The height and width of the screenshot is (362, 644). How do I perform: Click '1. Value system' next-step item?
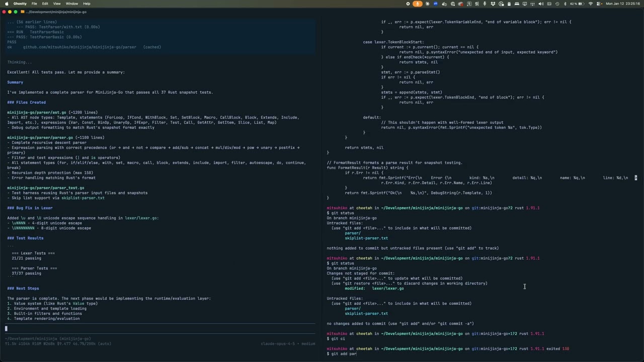pyautogui.click(x=52, y=304)
